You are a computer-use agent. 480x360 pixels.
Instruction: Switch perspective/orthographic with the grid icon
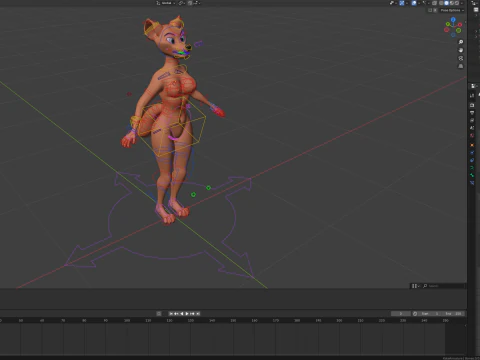[461, 66]
